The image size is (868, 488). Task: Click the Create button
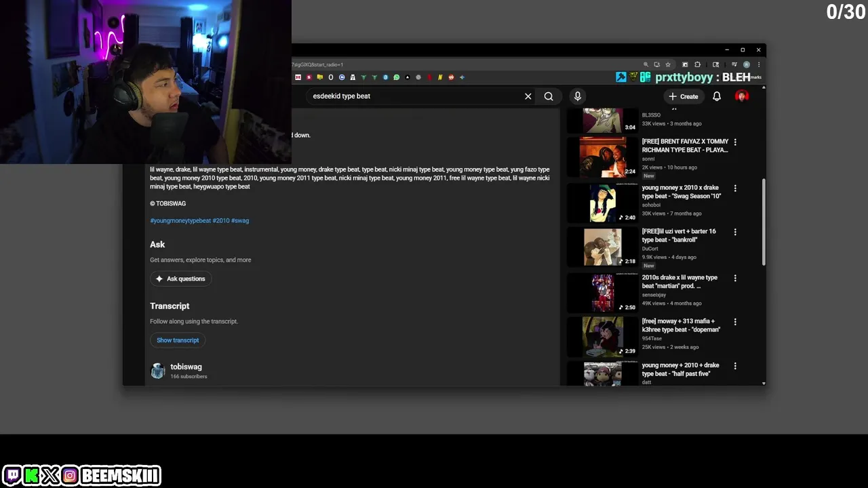pos(683,96)
